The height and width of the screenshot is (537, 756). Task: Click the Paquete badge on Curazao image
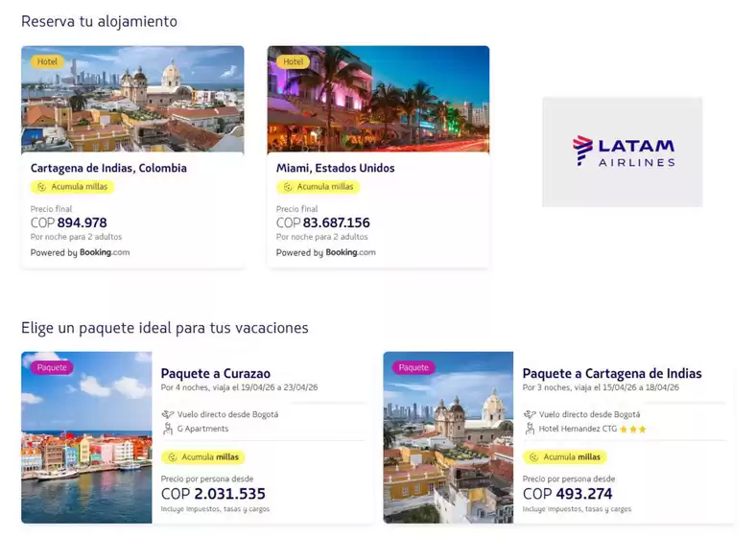pyautogui.click(x=52, y=367)
